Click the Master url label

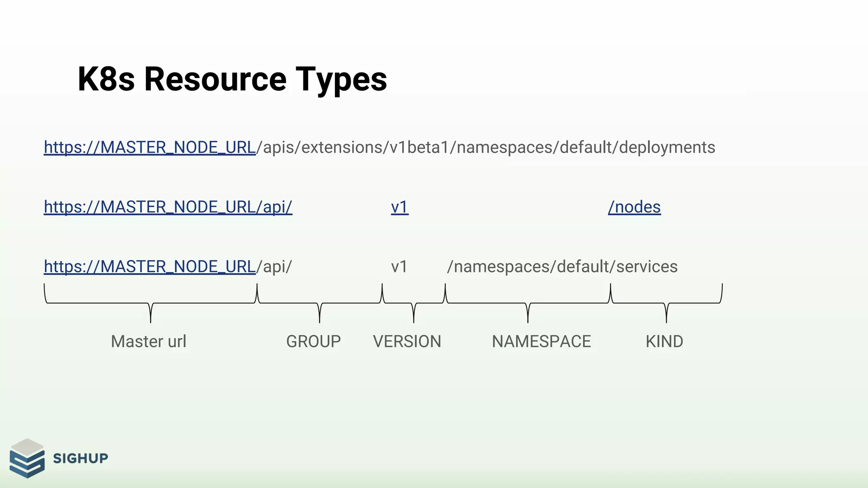pyautogui.click(x=148, y=341)
